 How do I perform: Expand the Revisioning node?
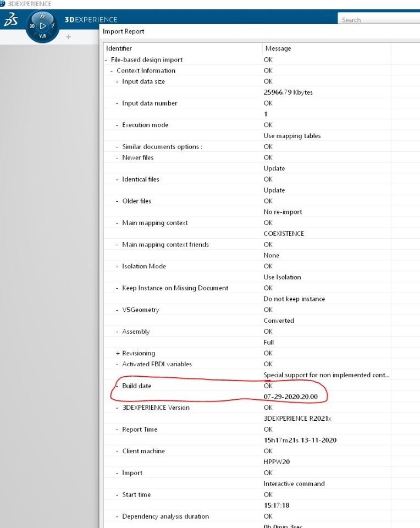point(118,353)
